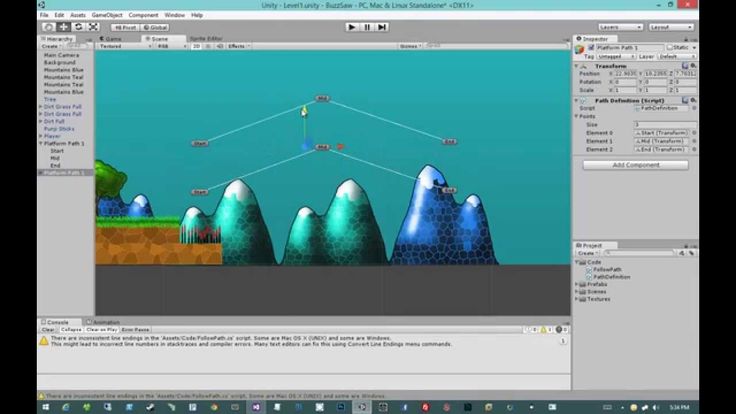Screen dimensions: 736x414
Task: Select Tree in the Hierarchy
Action: pos(50,100)
